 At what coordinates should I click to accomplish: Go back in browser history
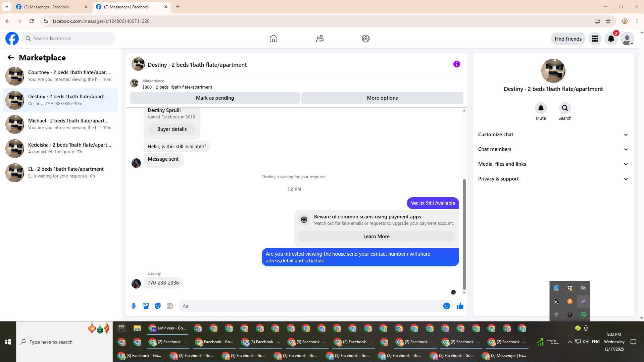[x=7, y=21]
